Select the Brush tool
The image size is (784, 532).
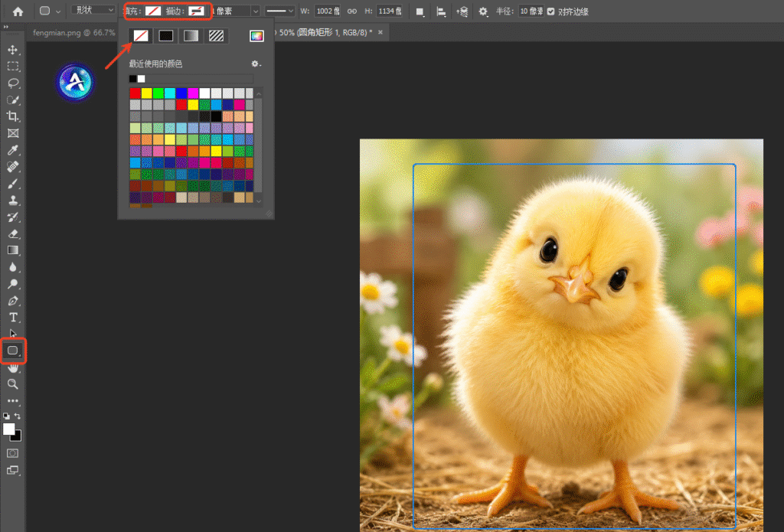point(13,184)
